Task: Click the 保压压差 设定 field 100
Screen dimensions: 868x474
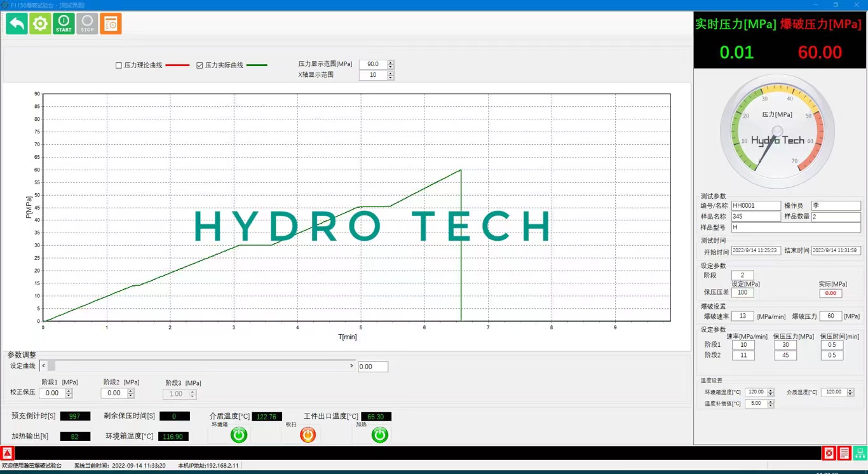Action: click(742, 292)
